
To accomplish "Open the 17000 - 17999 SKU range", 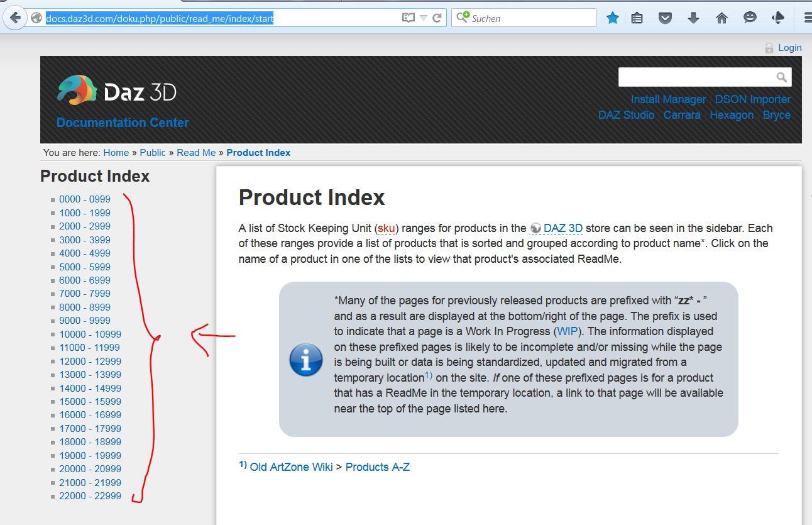I will 91,429.
